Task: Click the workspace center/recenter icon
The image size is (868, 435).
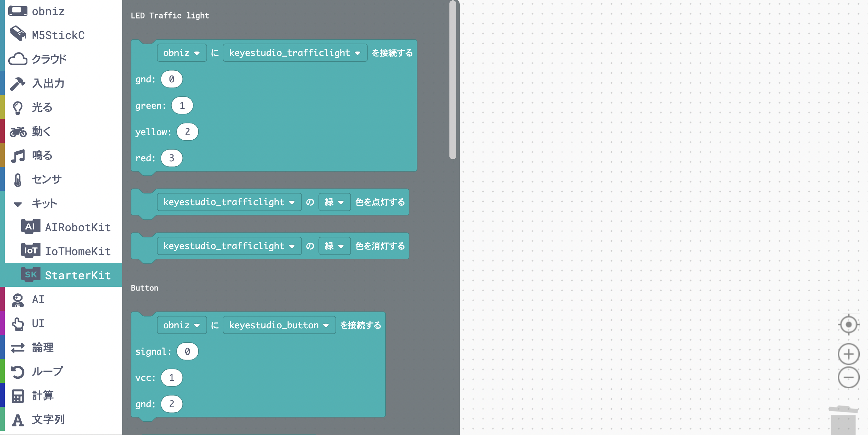Action: click(x=848, y=325)
